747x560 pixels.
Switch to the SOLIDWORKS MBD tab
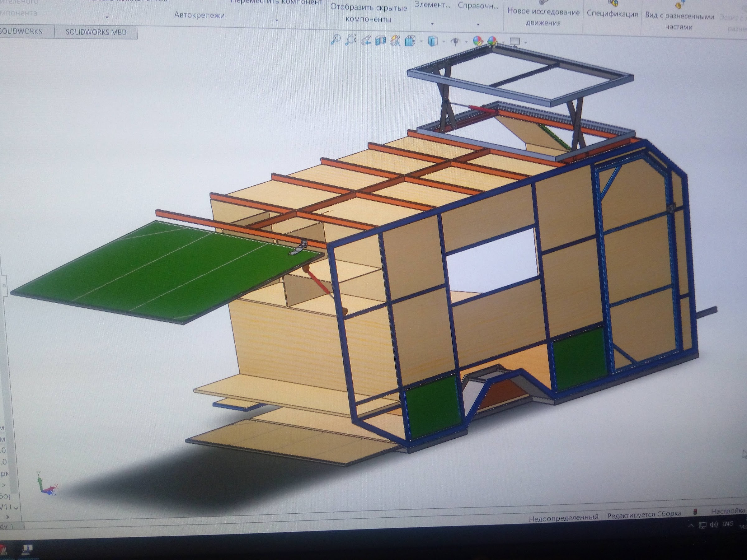click(96, 32)
